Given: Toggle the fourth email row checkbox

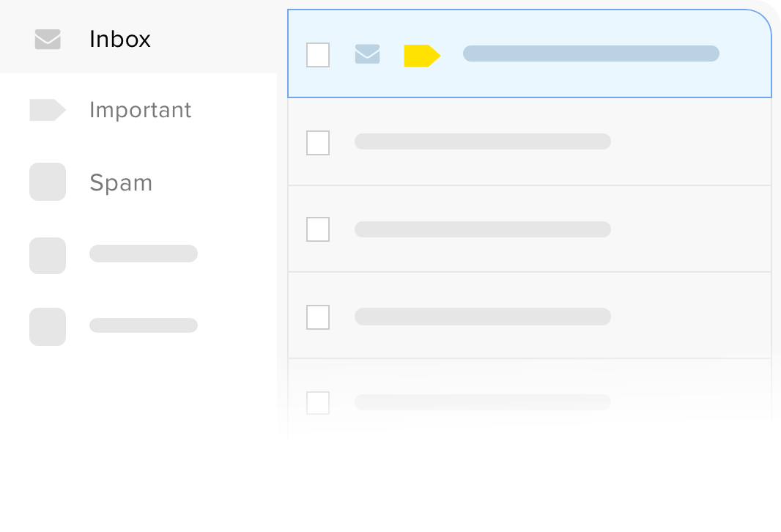Looking at the screenshot, I should 318,317.
